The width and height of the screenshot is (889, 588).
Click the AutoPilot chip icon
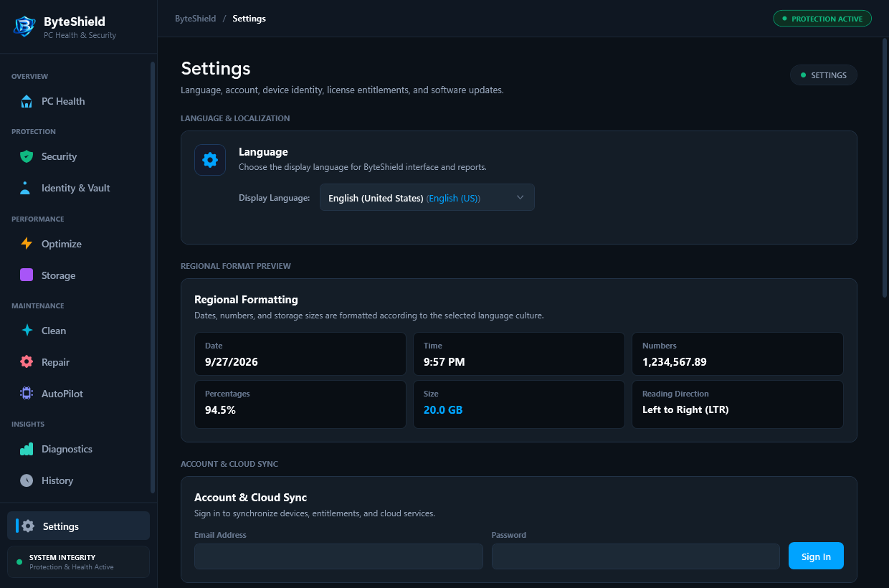[x=27, y=394]
